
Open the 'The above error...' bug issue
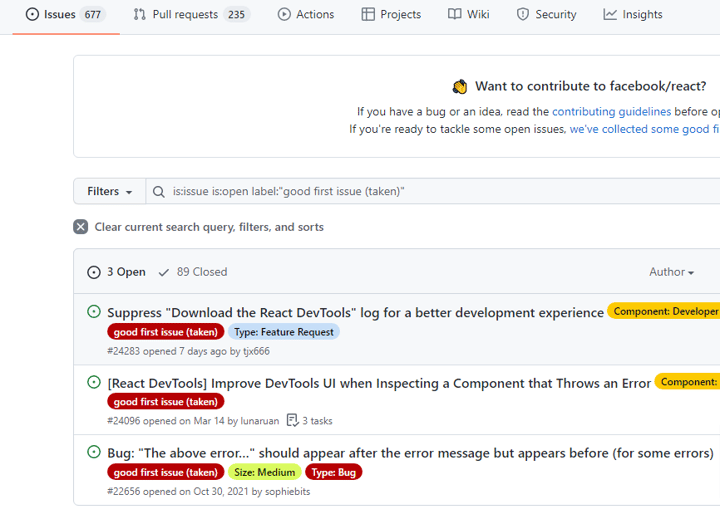(411, 453)
